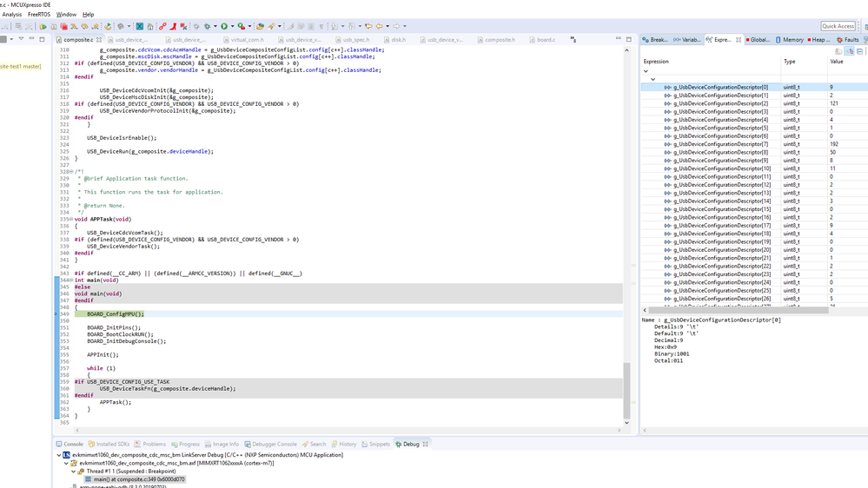
Task: Click the Show Type Names icon in Expressions view
Action: [x=838, y=51]
